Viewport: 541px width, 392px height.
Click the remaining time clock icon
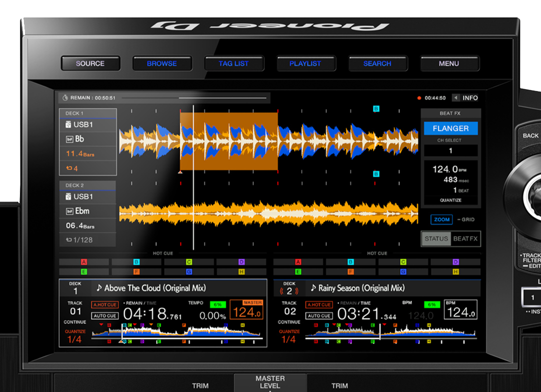click(65, 98)
